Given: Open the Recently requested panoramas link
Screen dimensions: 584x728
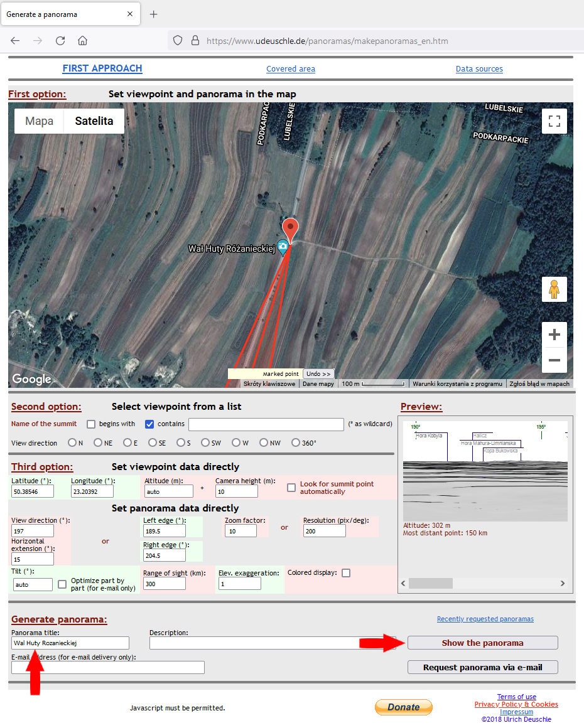Looking at the screenshot, I should [485, 619].
